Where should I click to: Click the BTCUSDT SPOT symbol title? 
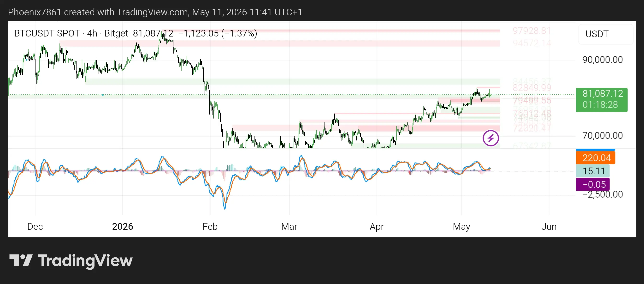(47, 33)
